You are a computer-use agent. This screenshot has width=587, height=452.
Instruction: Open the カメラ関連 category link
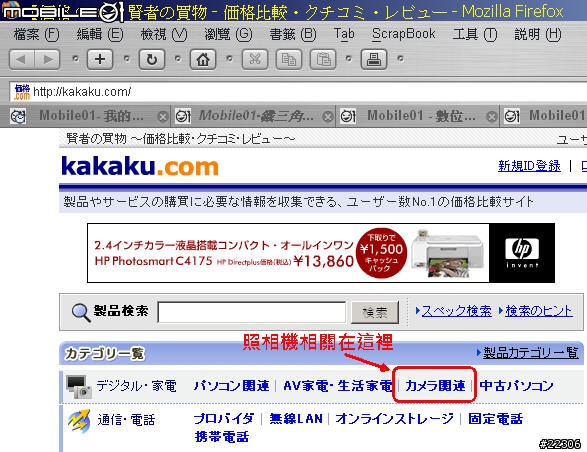pos(435,386)
